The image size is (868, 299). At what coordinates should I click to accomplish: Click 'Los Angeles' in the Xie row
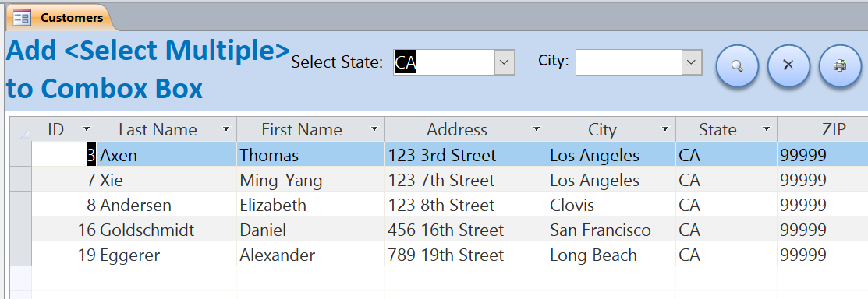click(611, 180)
